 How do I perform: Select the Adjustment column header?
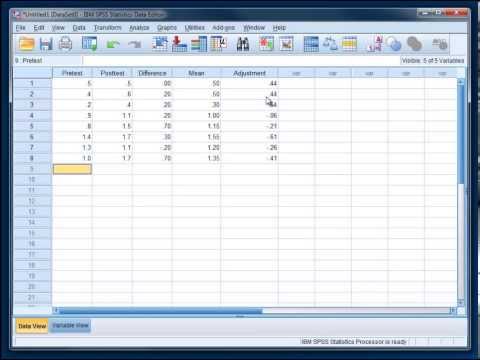coord(249,73)
